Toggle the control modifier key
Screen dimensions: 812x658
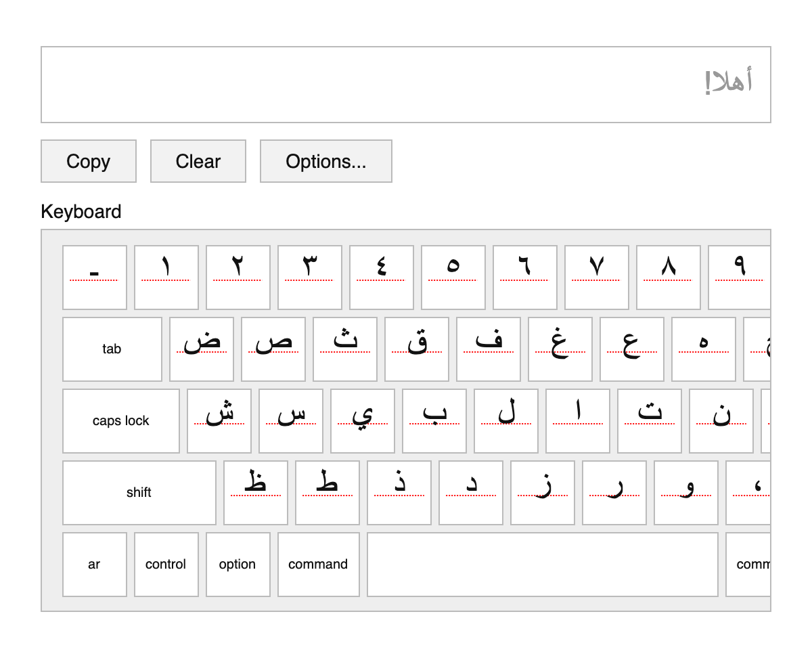point(166,564)
